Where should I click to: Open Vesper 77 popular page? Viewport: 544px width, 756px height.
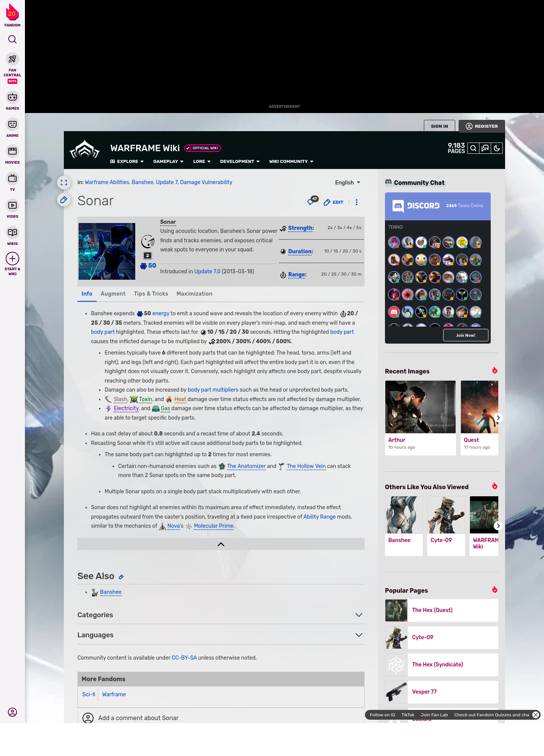(x=442, y=692)
